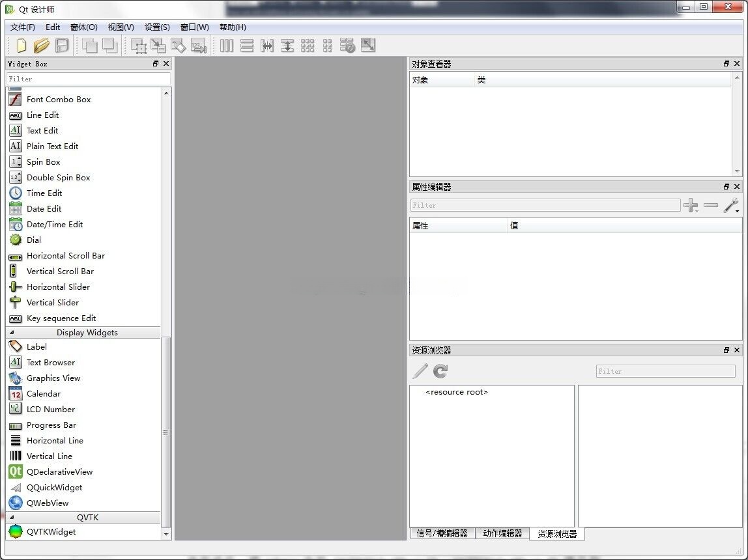Select the Graphics View widget

click(x=84, y=378)
